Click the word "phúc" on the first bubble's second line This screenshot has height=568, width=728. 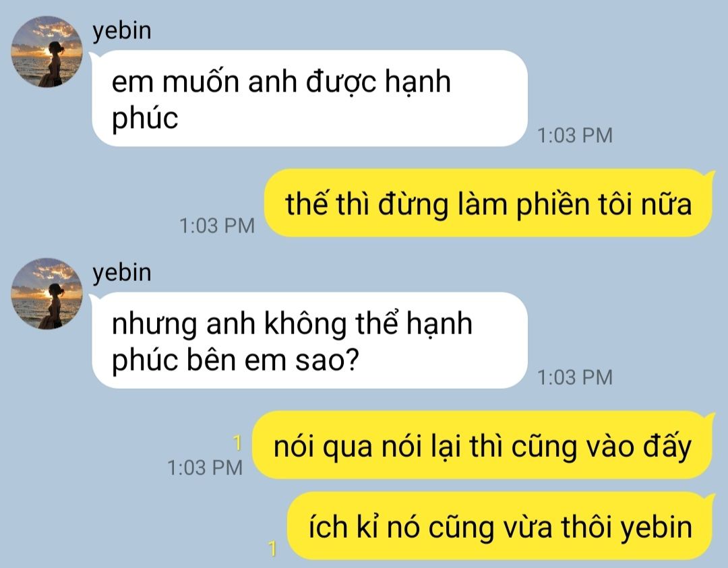(145, 119)
